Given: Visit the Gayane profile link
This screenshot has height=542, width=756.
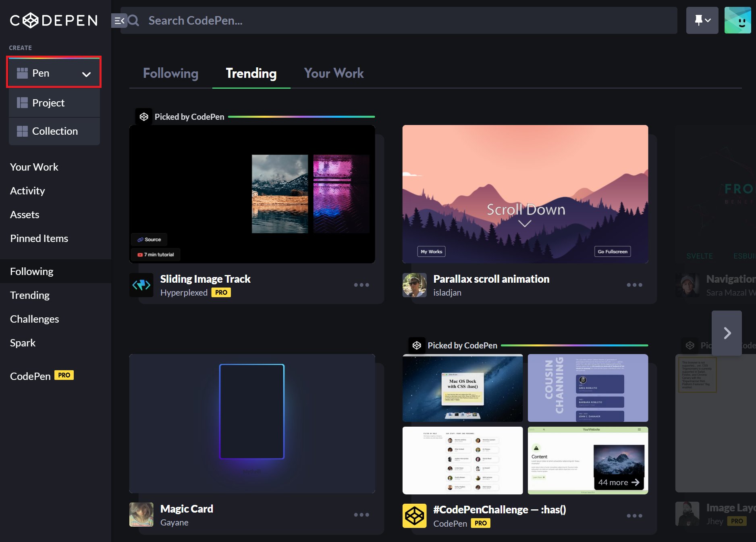Looking at the screenshot, I should (174, 523).
